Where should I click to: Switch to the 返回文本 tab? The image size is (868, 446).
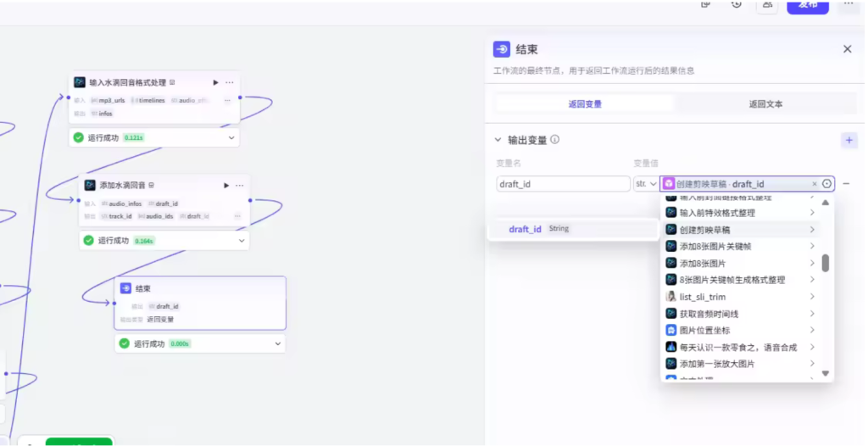click(765, 104)
